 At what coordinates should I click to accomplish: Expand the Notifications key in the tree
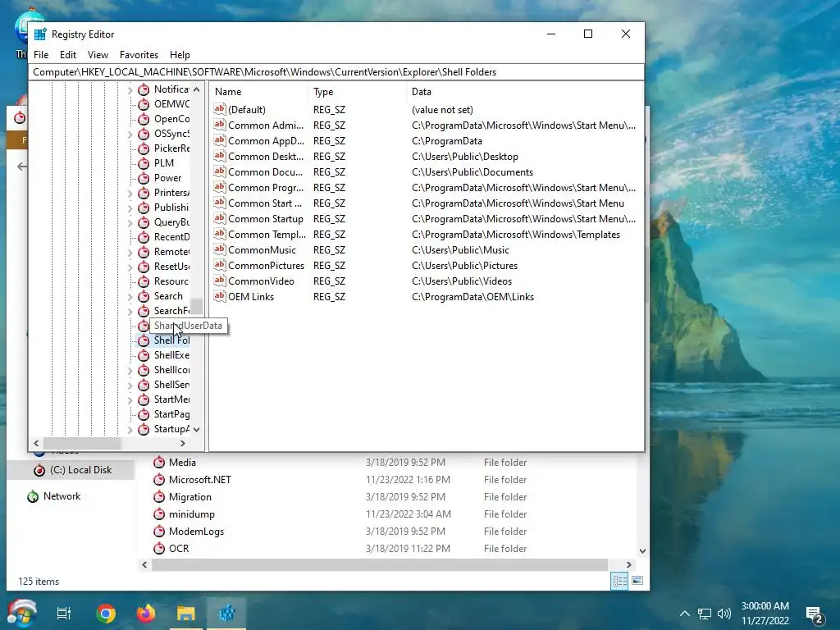pyautogui.click(x=130, y=90)
